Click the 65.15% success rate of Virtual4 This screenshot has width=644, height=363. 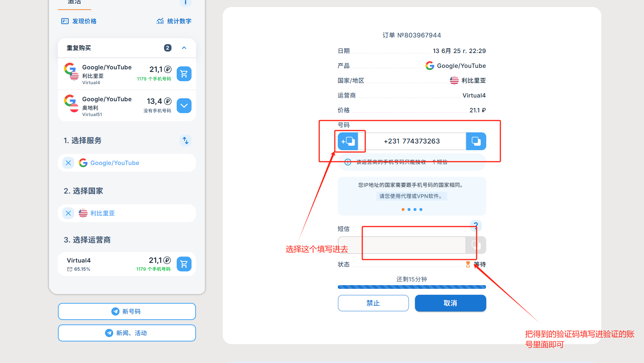(x=82, y=269)
